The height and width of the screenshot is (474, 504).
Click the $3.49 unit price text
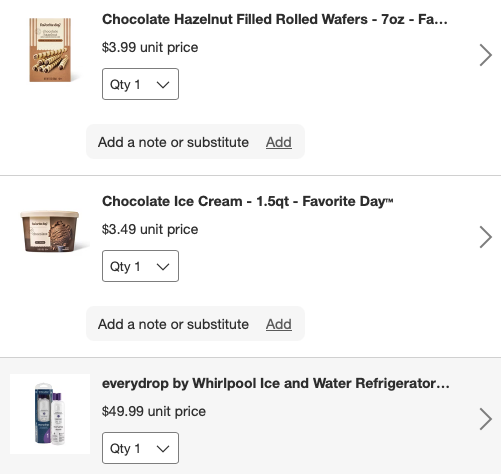(x=150, y=229)
